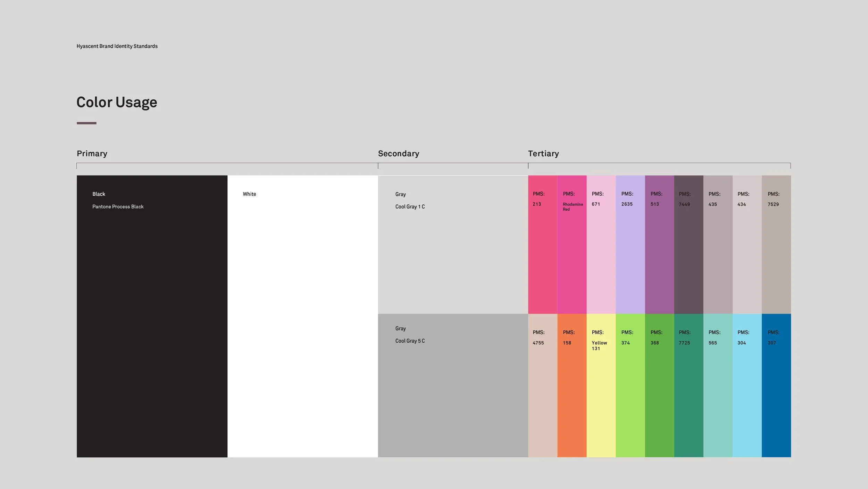Choose the PMS 671 light pink swatch

[x=601, y=245]
